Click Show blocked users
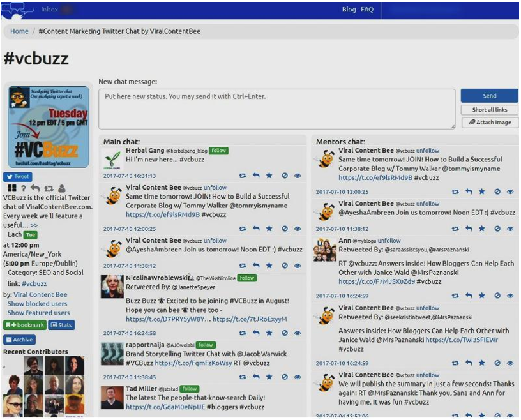 [x=37, y=304]
